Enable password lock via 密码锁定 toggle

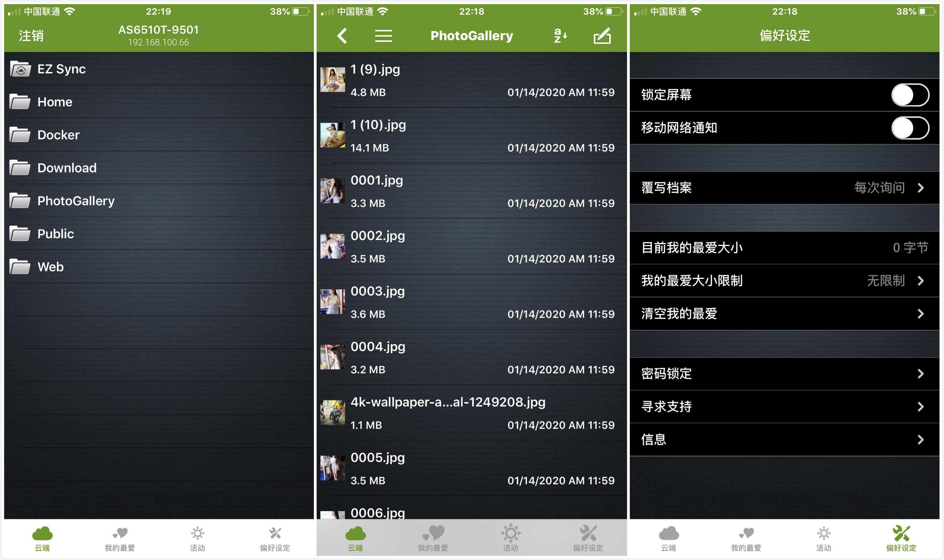point(787,373)
